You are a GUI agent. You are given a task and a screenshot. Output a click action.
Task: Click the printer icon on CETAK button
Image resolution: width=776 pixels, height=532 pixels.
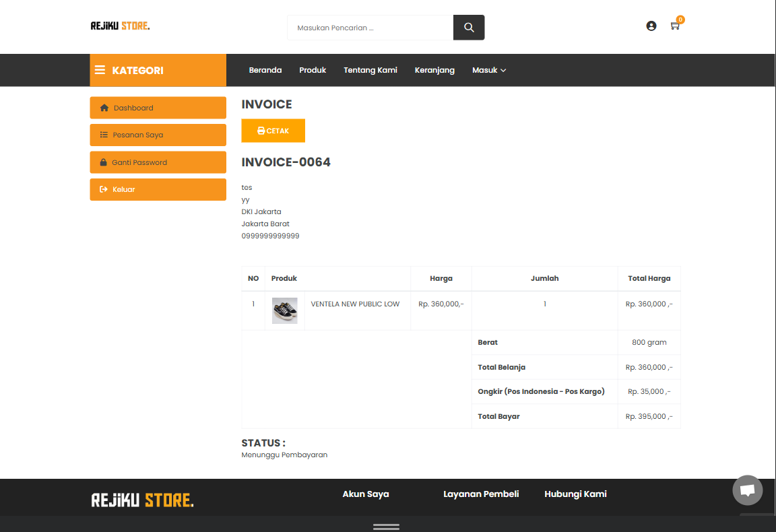click(261, 131)
